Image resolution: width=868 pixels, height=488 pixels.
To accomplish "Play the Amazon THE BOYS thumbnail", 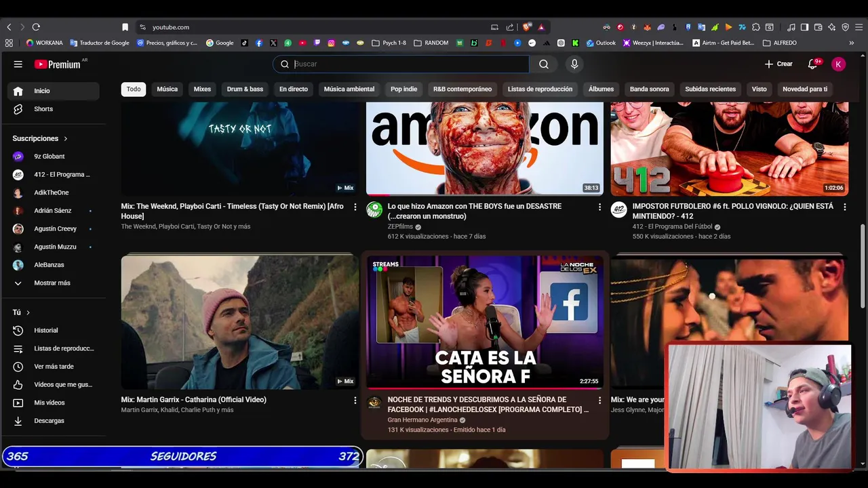I will 485,148.
